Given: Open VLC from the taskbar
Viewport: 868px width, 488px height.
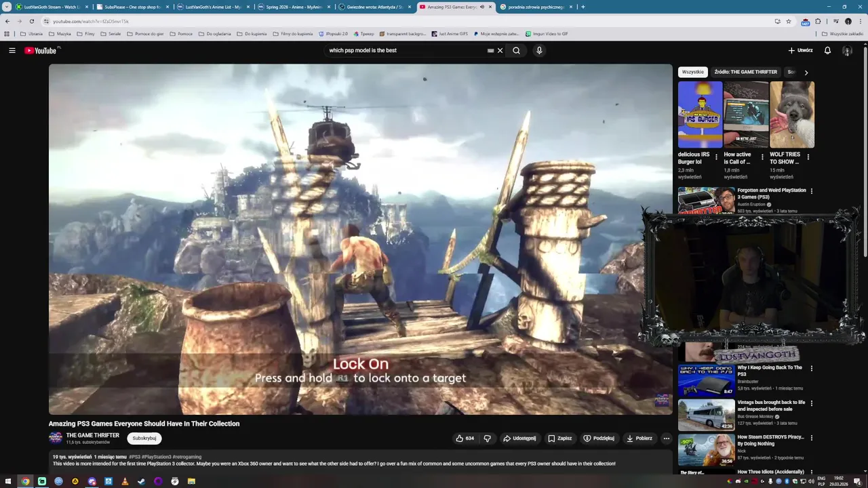Looking at the screenshot, I should pyautogui.click(x=125, y=481).
